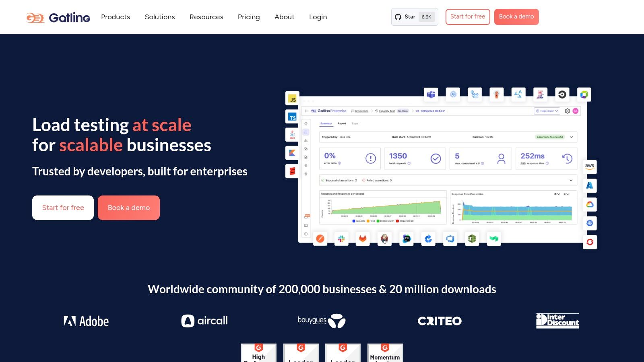Select the Microsoft Teams integration icon
The width and height of the screenshot is (644, 362).
(431, 95)
